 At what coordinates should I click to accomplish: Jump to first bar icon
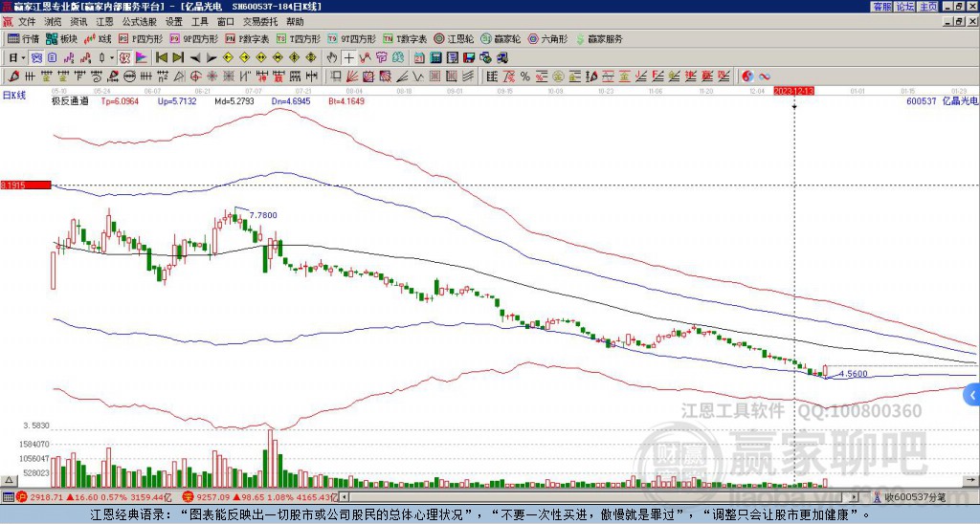click(162, 58)
